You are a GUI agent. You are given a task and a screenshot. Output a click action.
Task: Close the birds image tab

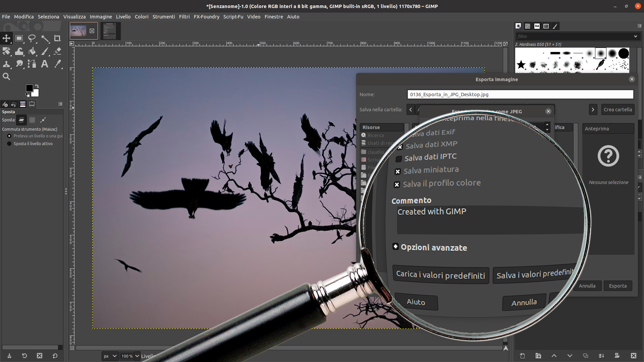(x=92, y=31)
